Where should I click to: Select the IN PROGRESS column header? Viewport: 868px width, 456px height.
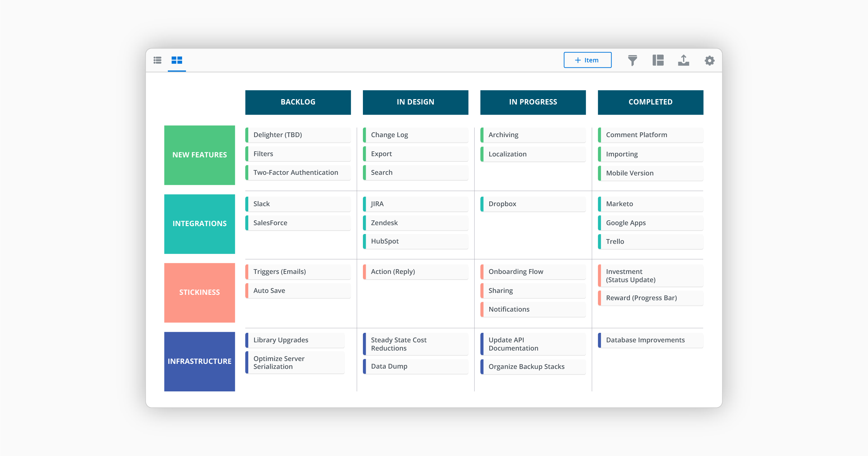(x=533, y=102)
